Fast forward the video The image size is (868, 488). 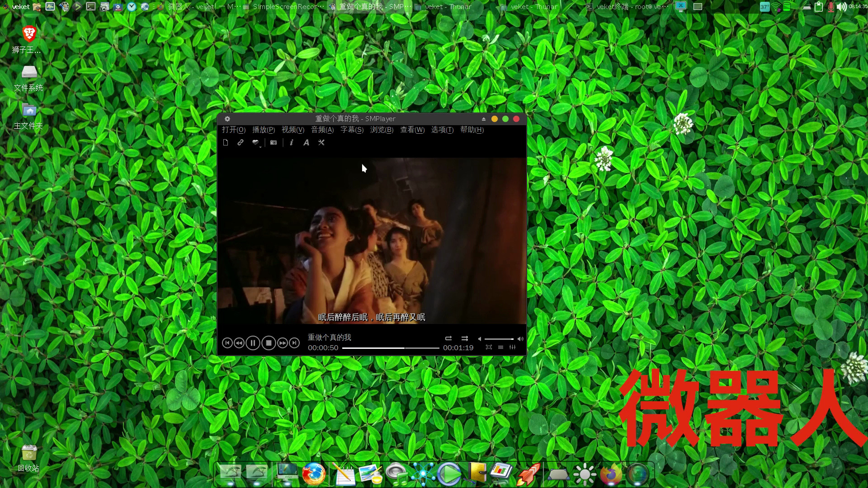click(283, 343)
